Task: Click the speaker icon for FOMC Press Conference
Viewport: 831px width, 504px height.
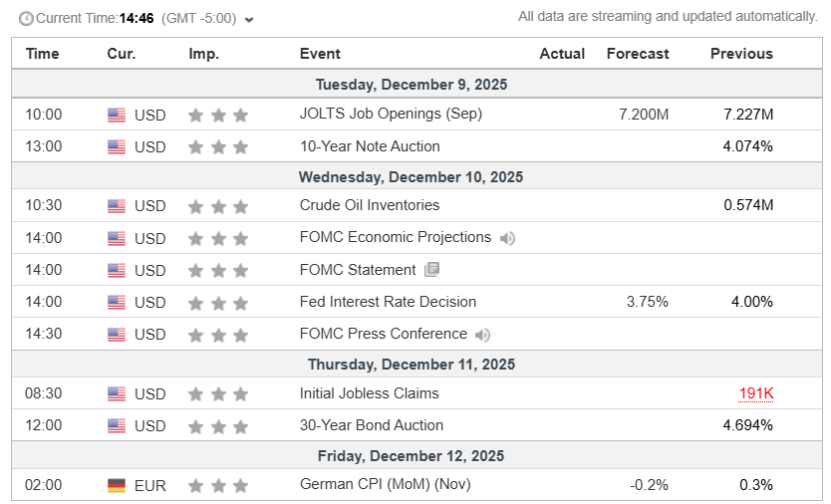Action: click(483, 335)
